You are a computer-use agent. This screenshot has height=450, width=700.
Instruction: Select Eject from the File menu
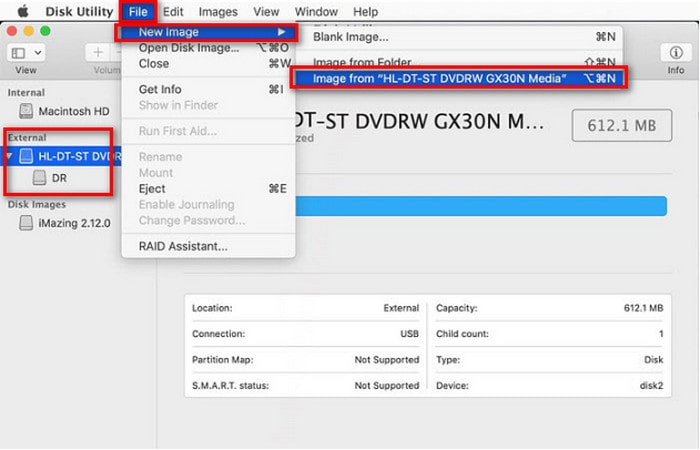[152, 188]
